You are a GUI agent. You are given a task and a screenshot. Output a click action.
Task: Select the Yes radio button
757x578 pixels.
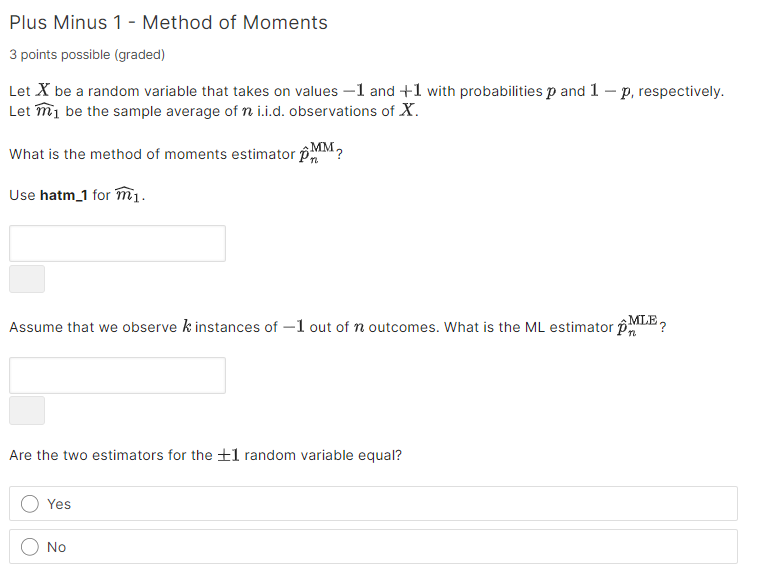tap(29, 504)
